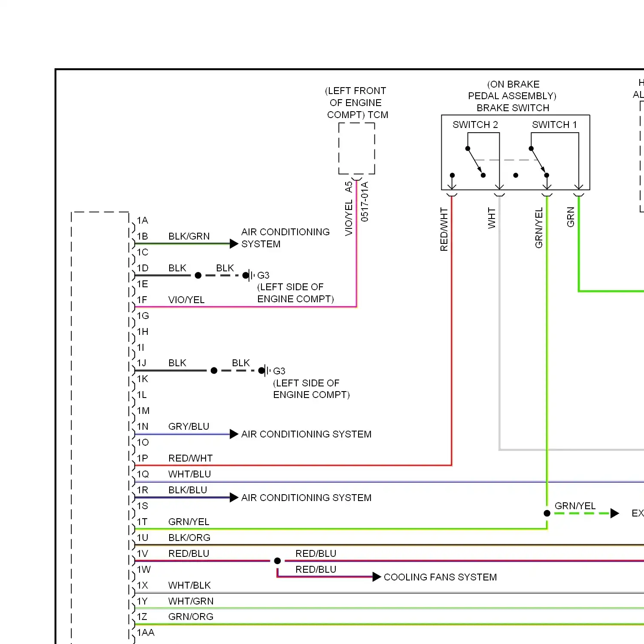The image size is (644, 644).
Task: Select pin label 1G
Action: (143, 316)
